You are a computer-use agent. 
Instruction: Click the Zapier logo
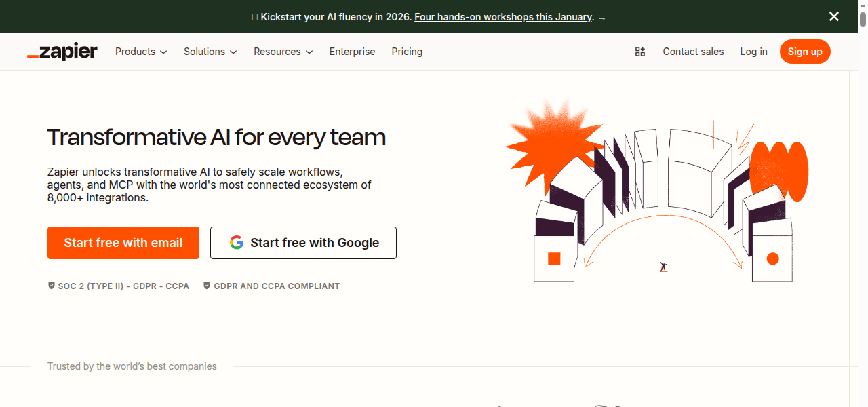click(x=62, y=51)
